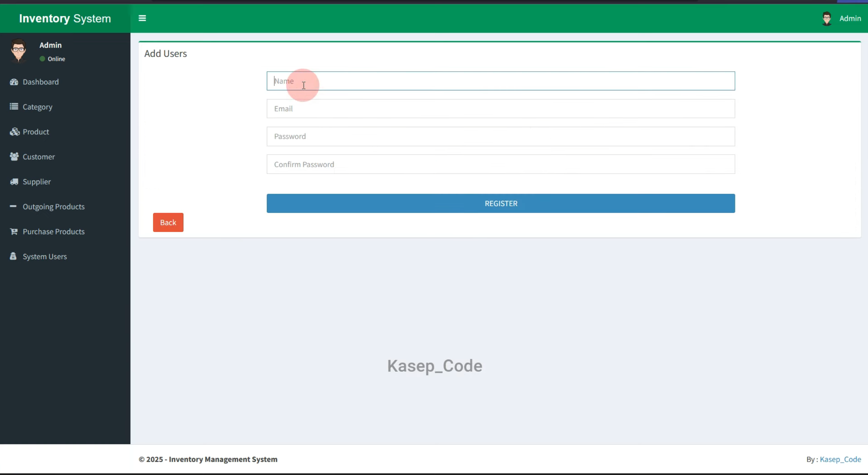
Task: Click the Supplier truck icon
Action: coord(14,181)
